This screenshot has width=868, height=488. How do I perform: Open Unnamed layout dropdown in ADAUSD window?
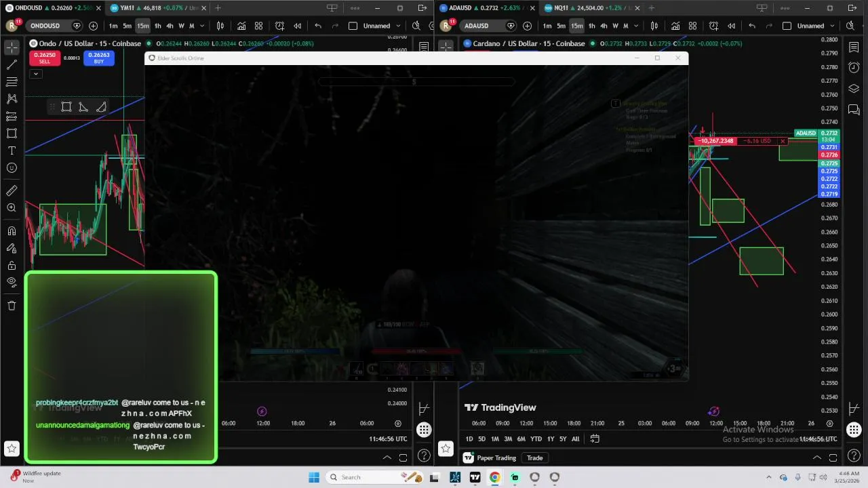click(x=816, y=26)
